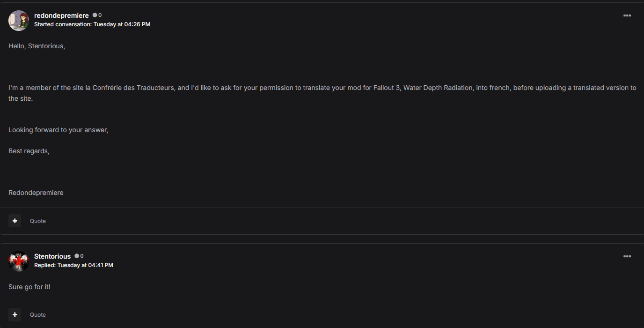The height and width of the screenshot is (328, 644).
Task: Open Stentorious's profile via username
Action: click(52, 256)
